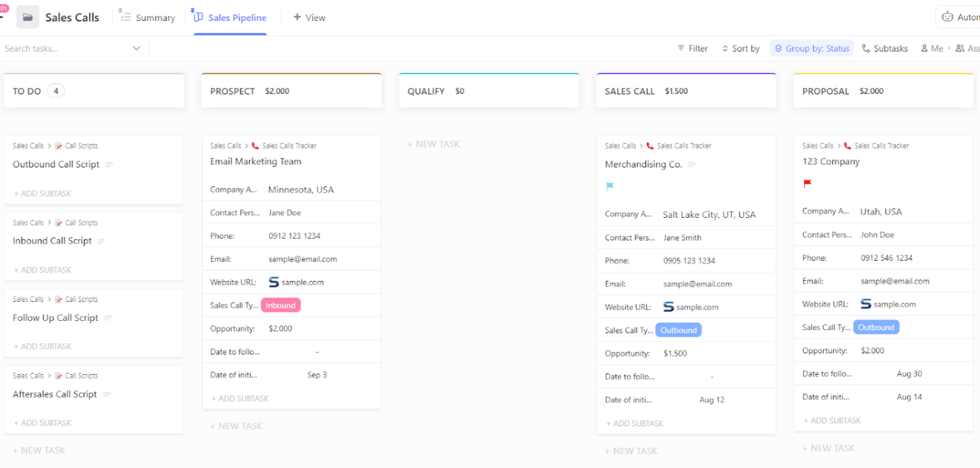Click + View to add a new view
Screen dimensions: 980x468
point(309,17)
